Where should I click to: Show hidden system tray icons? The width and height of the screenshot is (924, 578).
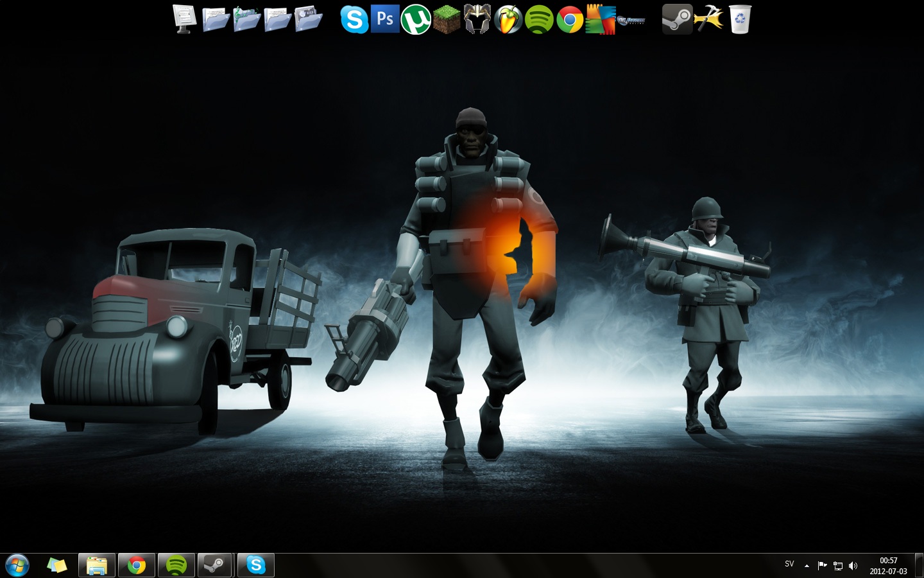click(x=807, y=566)
